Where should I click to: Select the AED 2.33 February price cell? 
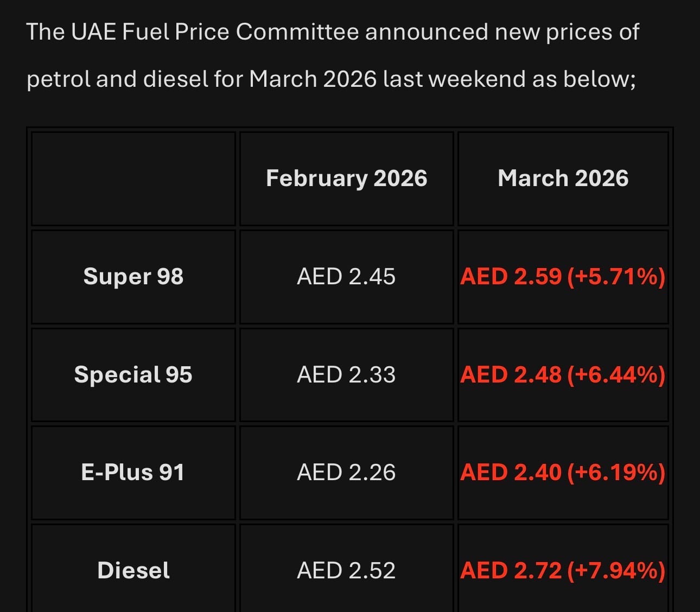[x=346, y=375]
